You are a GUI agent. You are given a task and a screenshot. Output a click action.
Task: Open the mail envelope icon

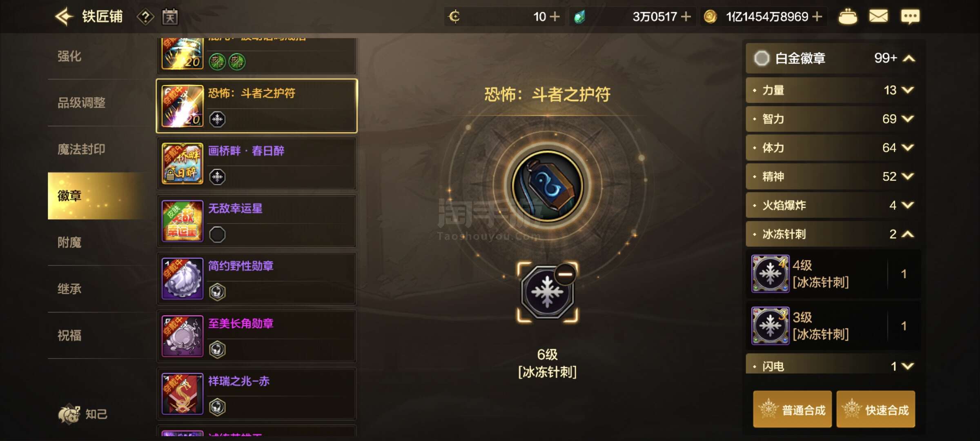pyautogui.click(x=878, y=17)
